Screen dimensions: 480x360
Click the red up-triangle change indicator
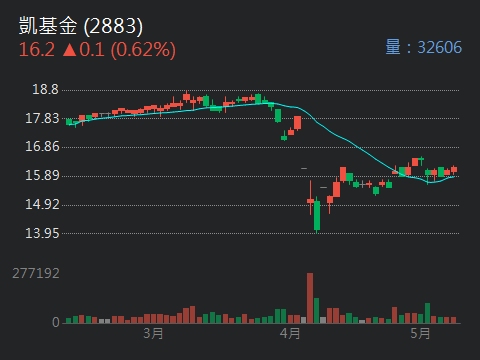click(x=70, y=50)
